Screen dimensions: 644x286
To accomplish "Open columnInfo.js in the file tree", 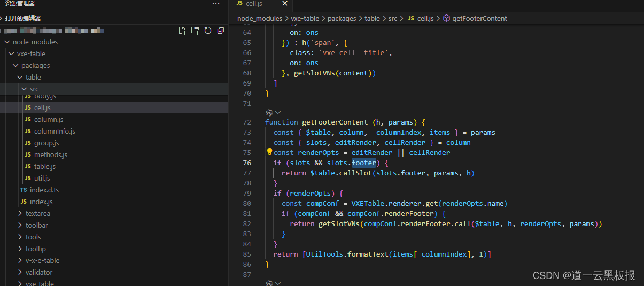I will 55,131.
